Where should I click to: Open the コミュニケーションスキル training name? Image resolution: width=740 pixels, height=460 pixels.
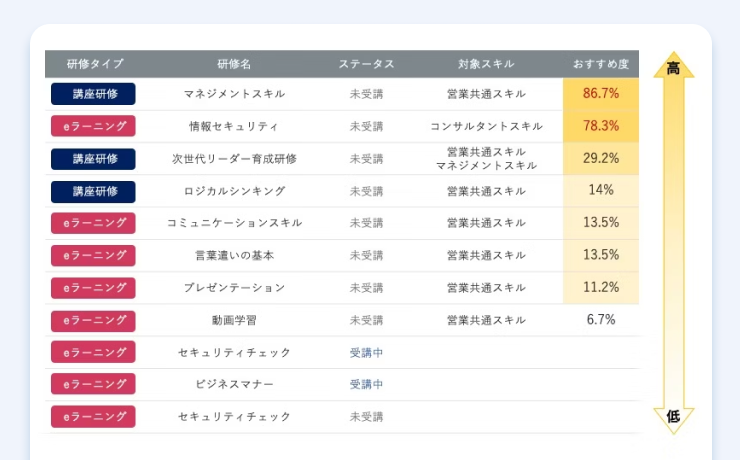coord(234,223)
